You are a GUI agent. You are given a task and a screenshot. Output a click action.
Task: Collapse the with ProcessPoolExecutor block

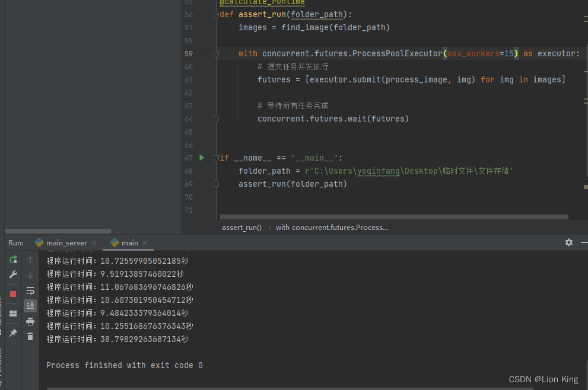click(215, 53)
